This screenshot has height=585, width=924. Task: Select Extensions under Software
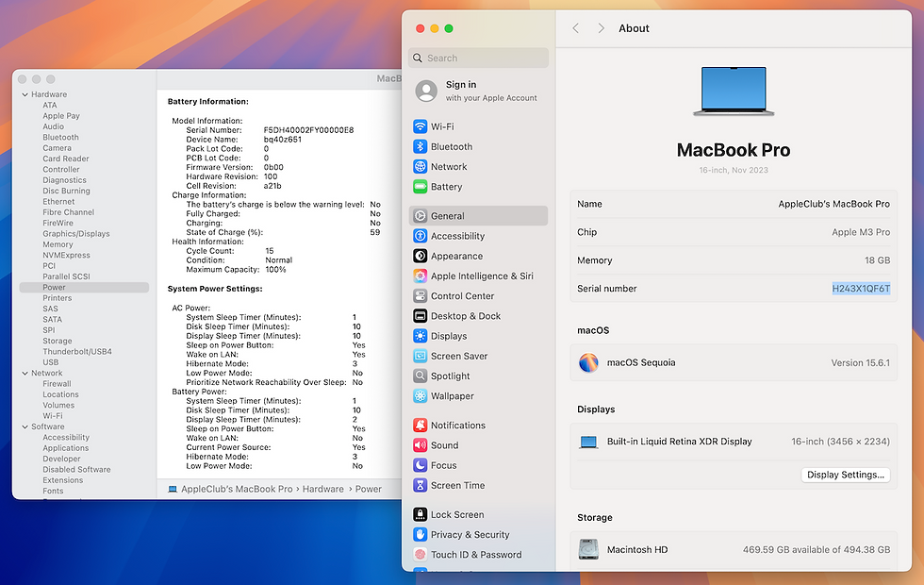click(62, 480)
